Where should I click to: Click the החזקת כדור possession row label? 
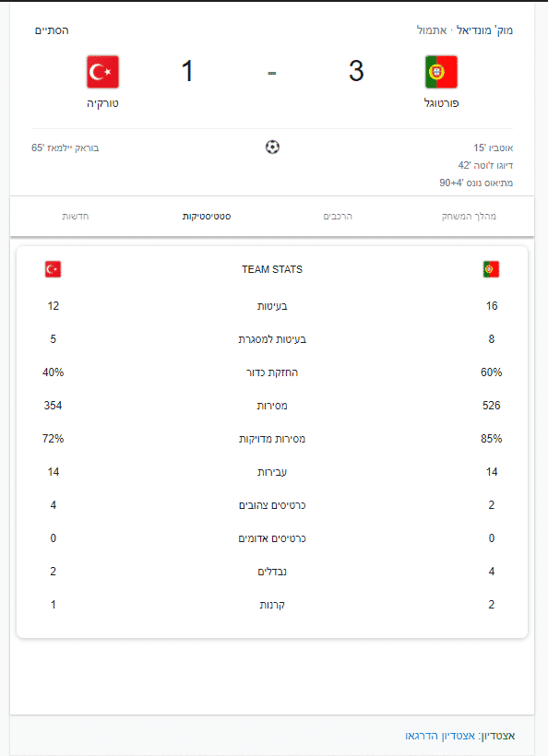click(272, 372)
